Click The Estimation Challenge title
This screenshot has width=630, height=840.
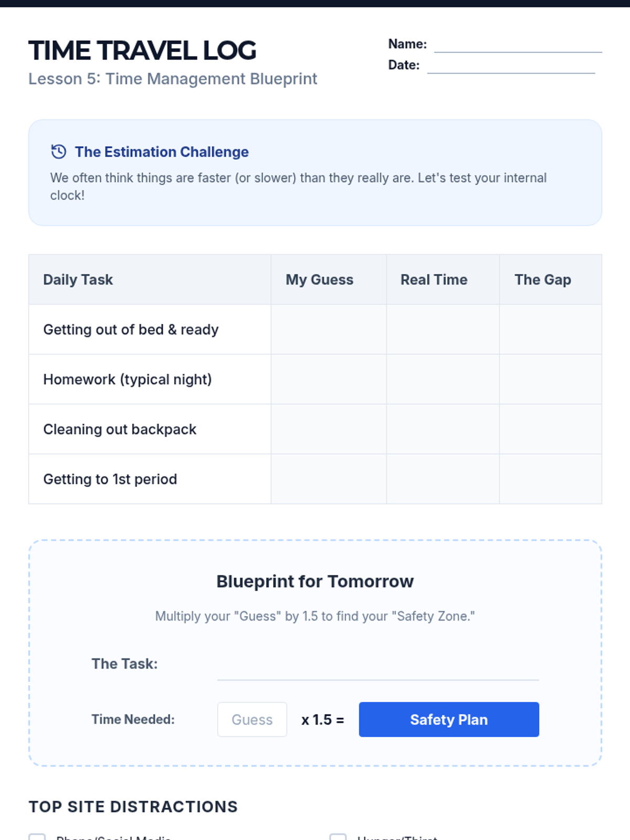(x=162, y=152)
